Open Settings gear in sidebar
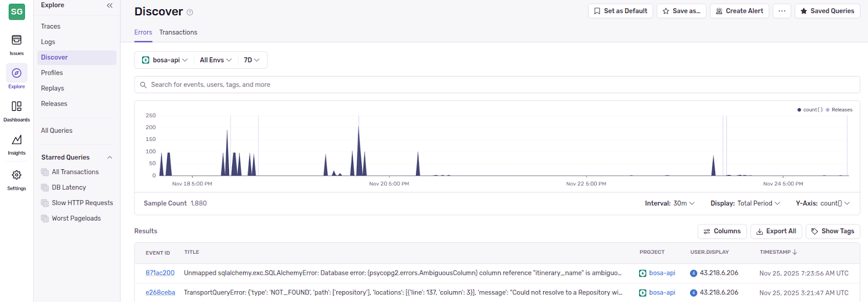868x302 pixels. tap(16, 179)
